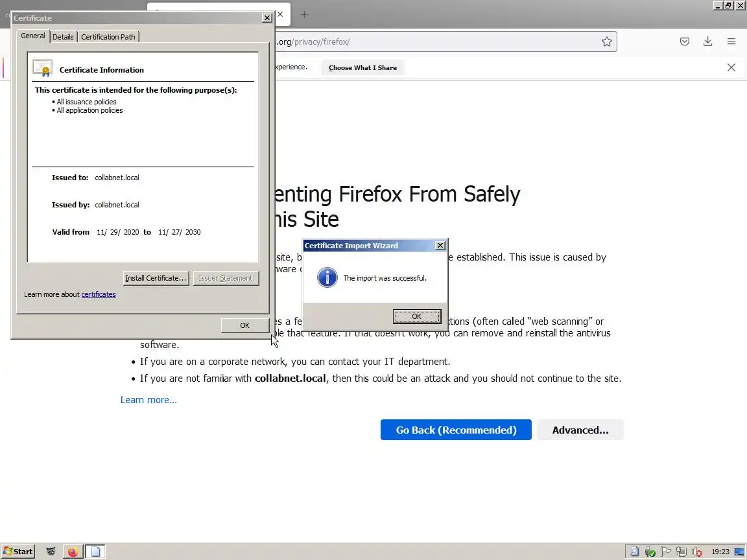Open the Learn more... link

[x=148, y=399]
